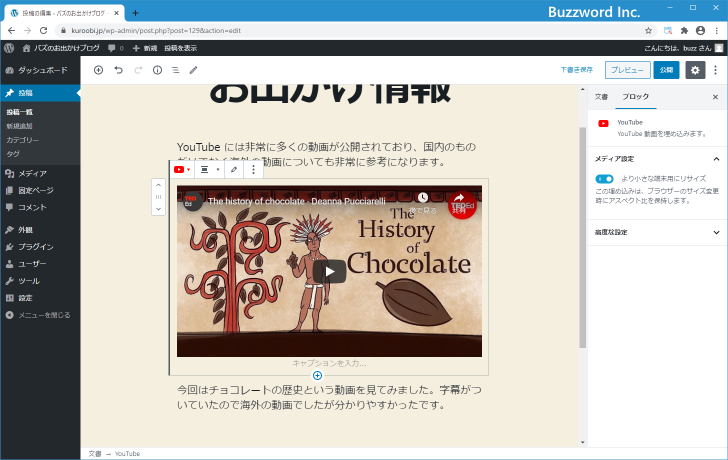This screenshot has width=728, height=460.
Task: Click the browser address bar URL
Action: 156,31
